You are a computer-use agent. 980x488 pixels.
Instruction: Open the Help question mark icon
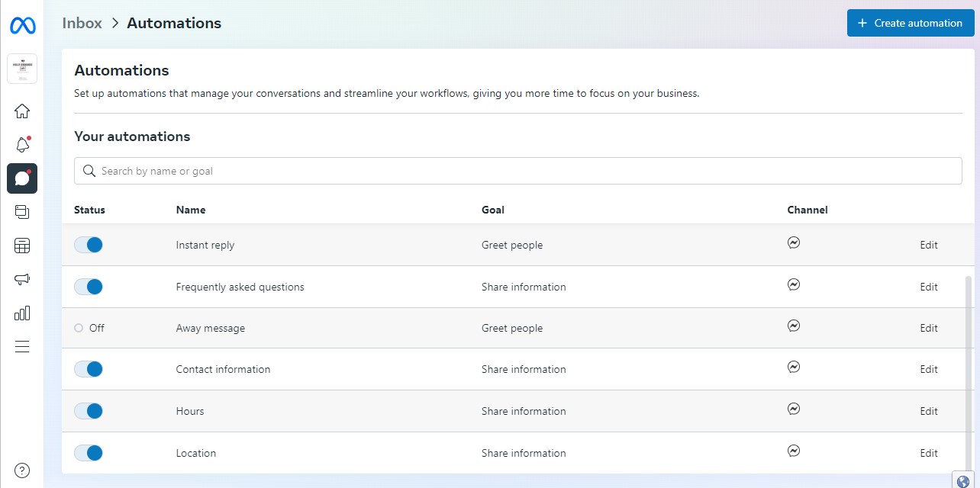pyautogui.click(x=22, y=470)
